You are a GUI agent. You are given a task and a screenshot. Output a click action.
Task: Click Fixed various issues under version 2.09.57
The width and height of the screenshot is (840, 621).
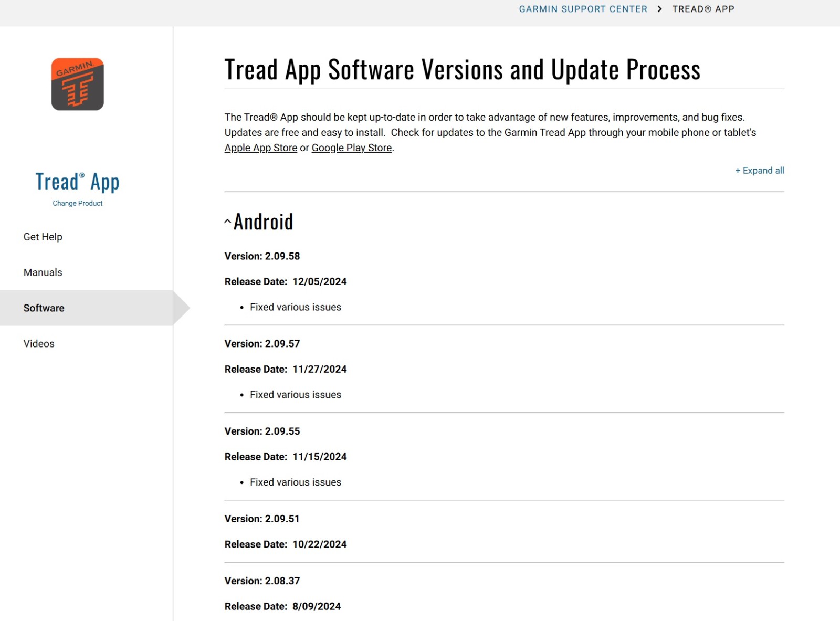click(x=296, y=395)
